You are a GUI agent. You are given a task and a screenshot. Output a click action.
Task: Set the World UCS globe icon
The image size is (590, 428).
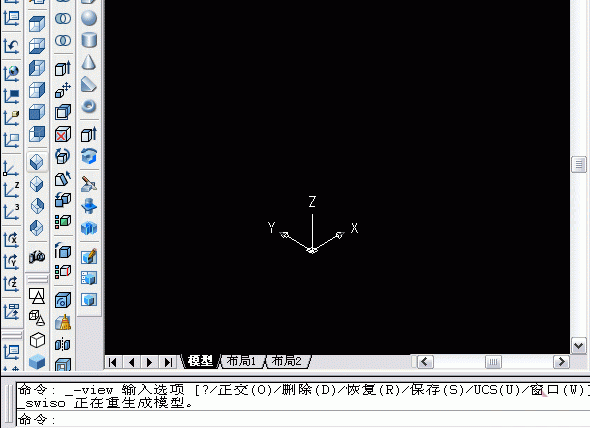click(x=11, y=73)
